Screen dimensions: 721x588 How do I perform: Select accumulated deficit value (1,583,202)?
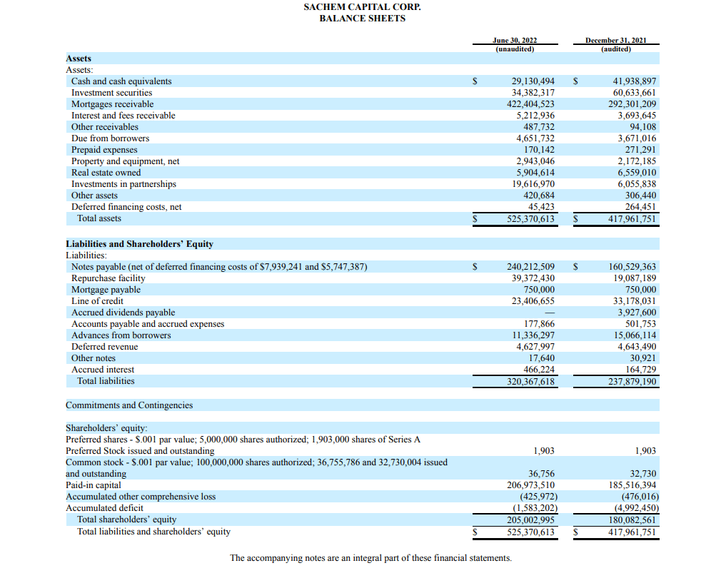(535, 509)
